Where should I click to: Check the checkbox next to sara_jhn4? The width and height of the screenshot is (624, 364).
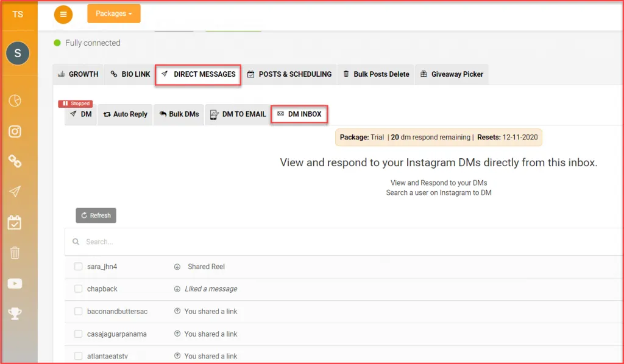click(x=77, y=266)
